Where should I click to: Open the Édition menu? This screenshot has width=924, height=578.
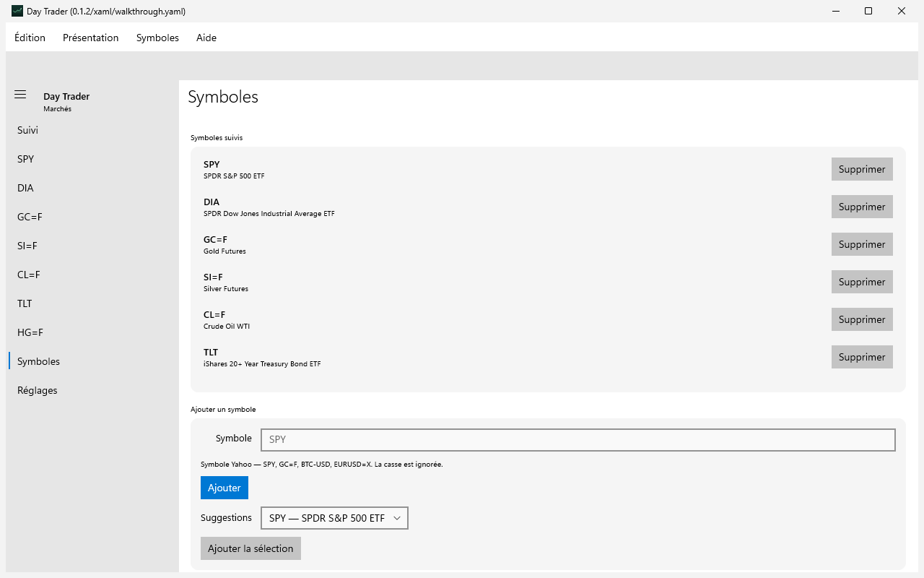(30, 38)
